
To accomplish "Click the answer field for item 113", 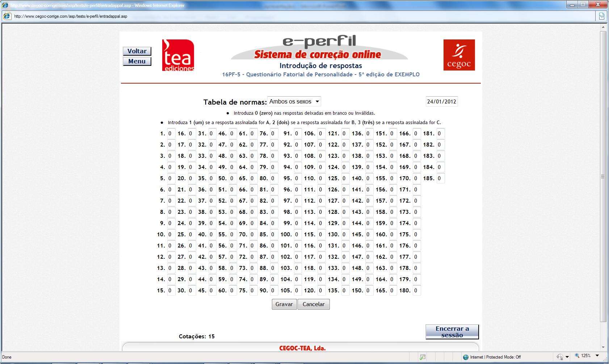I will (322, 212).
